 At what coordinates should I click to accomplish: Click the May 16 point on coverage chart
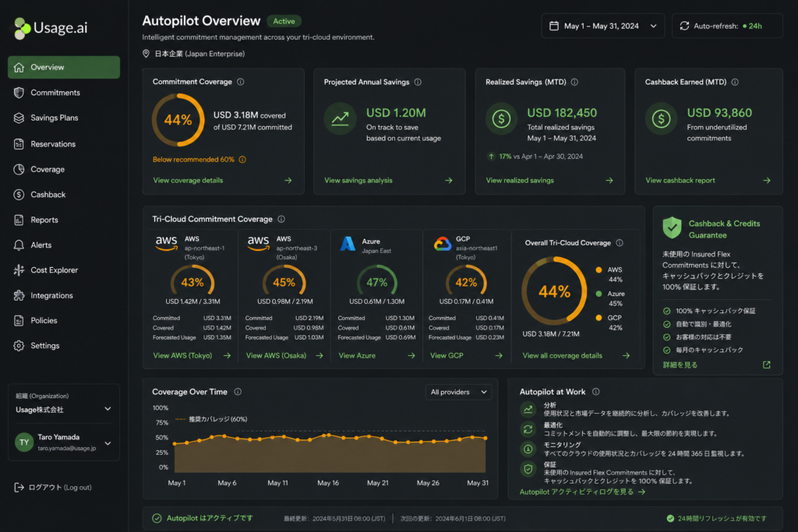coord(328,435)
